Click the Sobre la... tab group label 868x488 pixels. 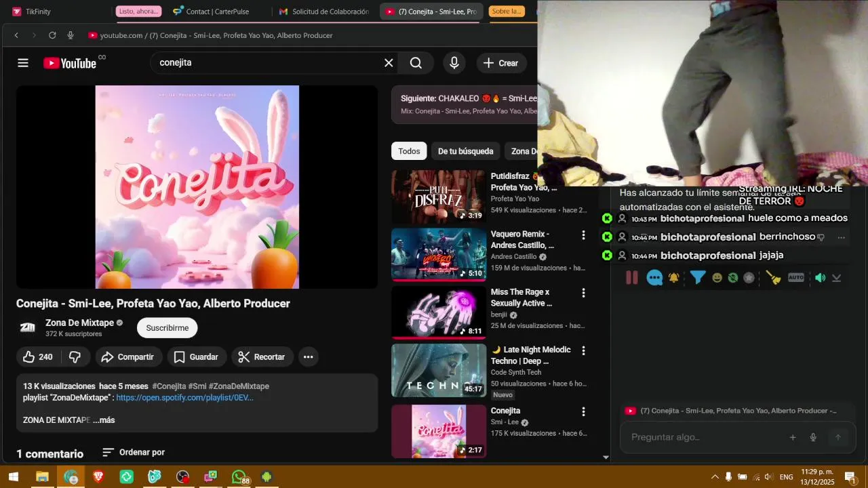507,12
